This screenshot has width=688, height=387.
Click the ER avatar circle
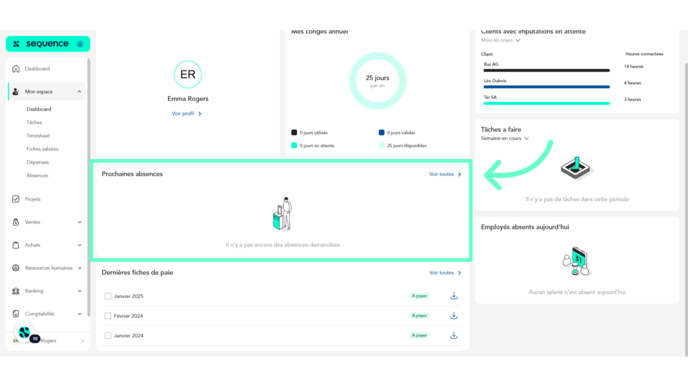coord(188,75)
